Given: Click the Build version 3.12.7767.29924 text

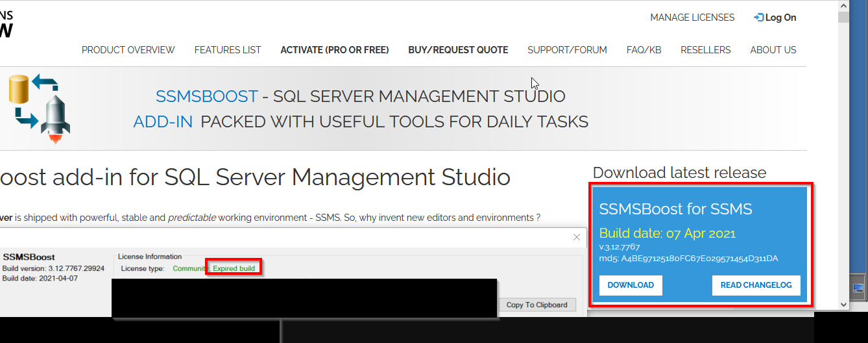Looking at the screenshot, I should click(x=53, y=268).
